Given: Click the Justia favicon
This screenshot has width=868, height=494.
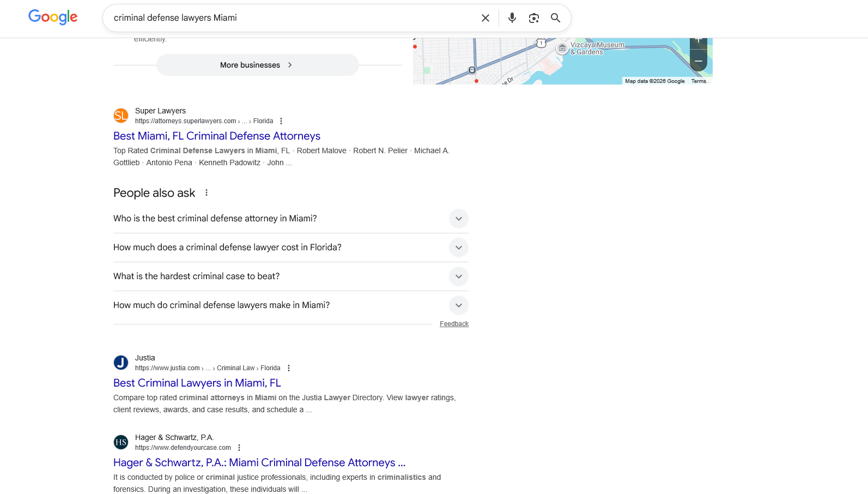Looking at the screenshot, I should click(x=121, y=363).
